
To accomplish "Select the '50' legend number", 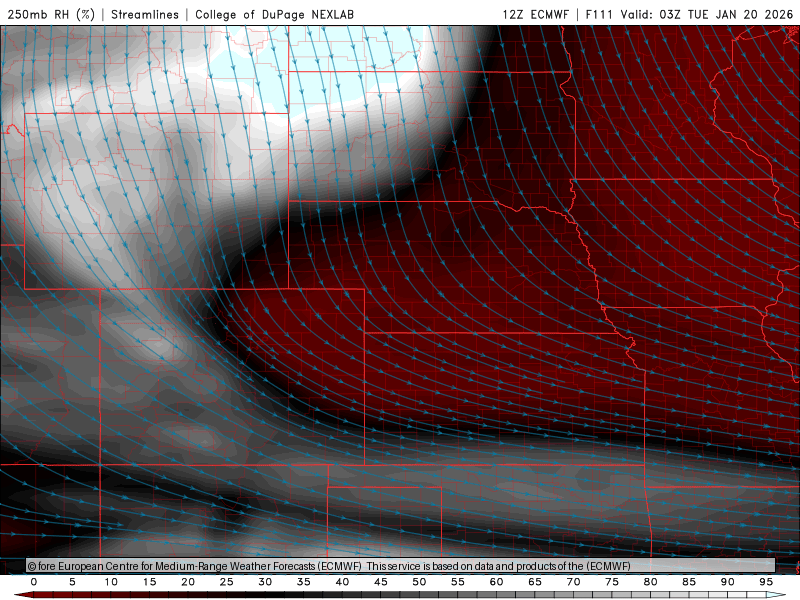I will (419, 582).
